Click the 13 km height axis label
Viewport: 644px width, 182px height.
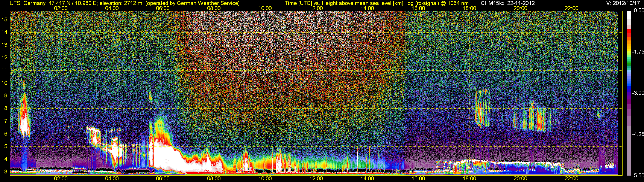[5, 45]
